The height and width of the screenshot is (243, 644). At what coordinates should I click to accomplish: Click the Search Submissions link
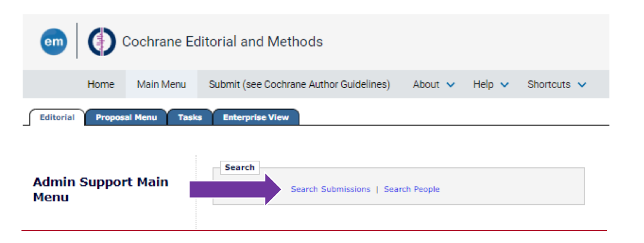(x=330, y=189)
